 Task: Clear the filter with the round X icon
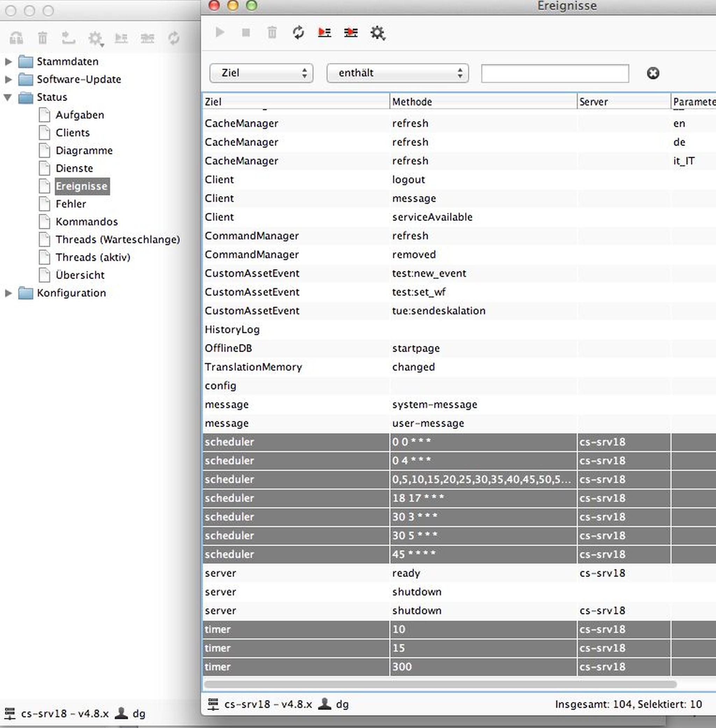click(653, 73)
